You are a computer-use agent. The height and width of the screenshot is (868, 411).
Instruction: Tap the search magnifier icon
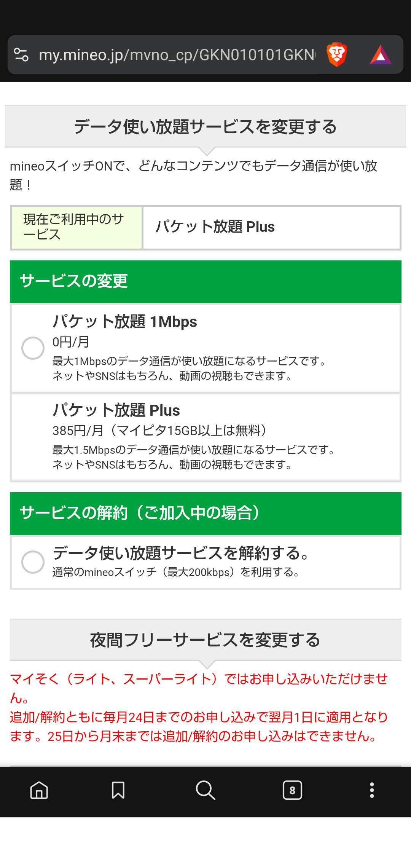205,790
